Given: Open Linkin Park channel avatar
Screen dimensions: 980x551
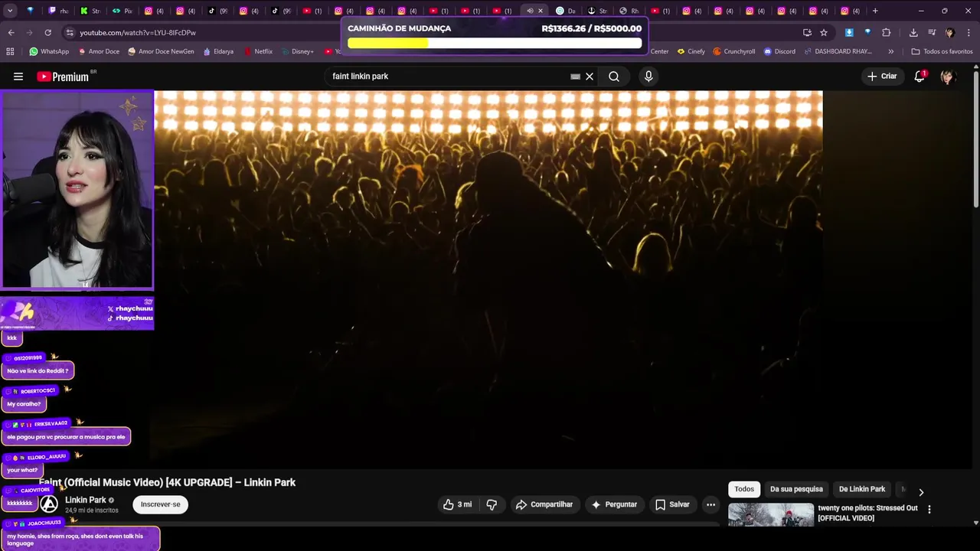Looking at the screenshot, I should click(x=49, y=504).
